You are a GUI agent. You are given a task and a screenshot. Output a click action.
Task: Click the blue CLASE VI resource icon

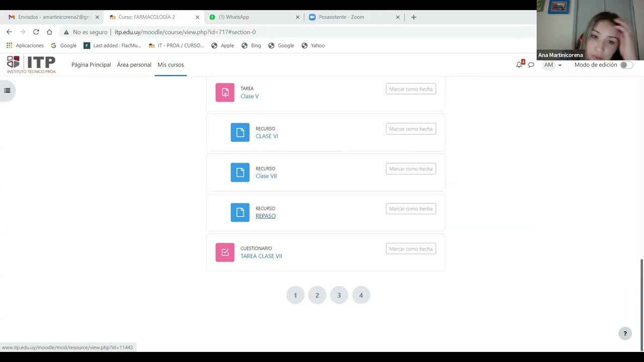click(240, 132)
